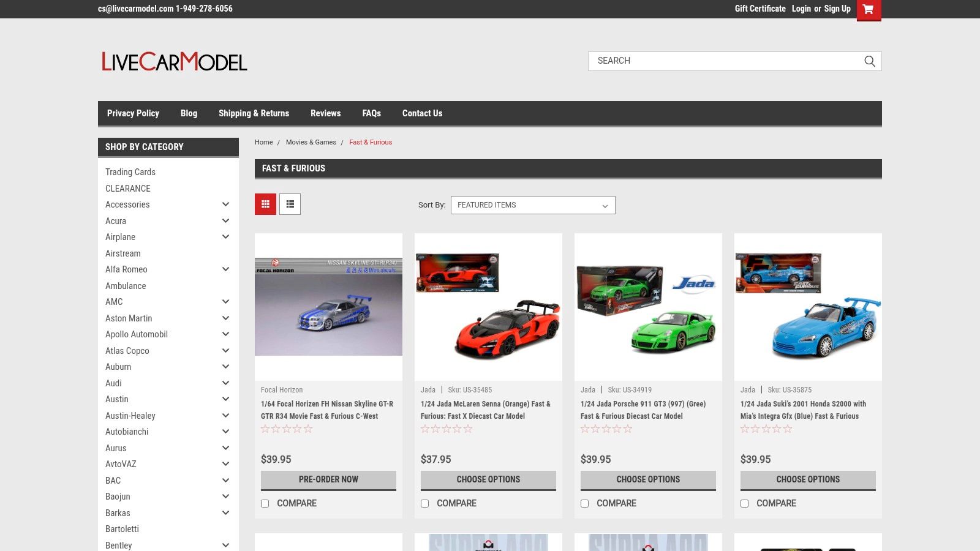
Task: Open the FAQs menu item
Action: pyautogui.click(x=371, y=113)
